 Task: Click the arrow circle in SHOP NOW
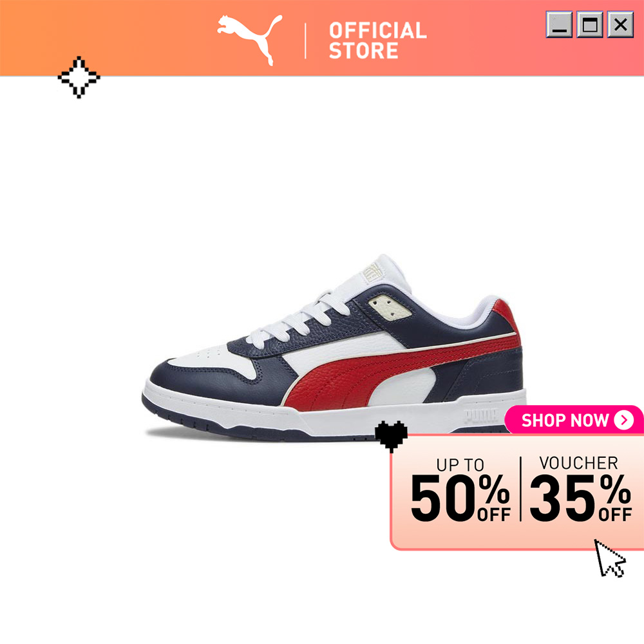[x=624, y=420]
